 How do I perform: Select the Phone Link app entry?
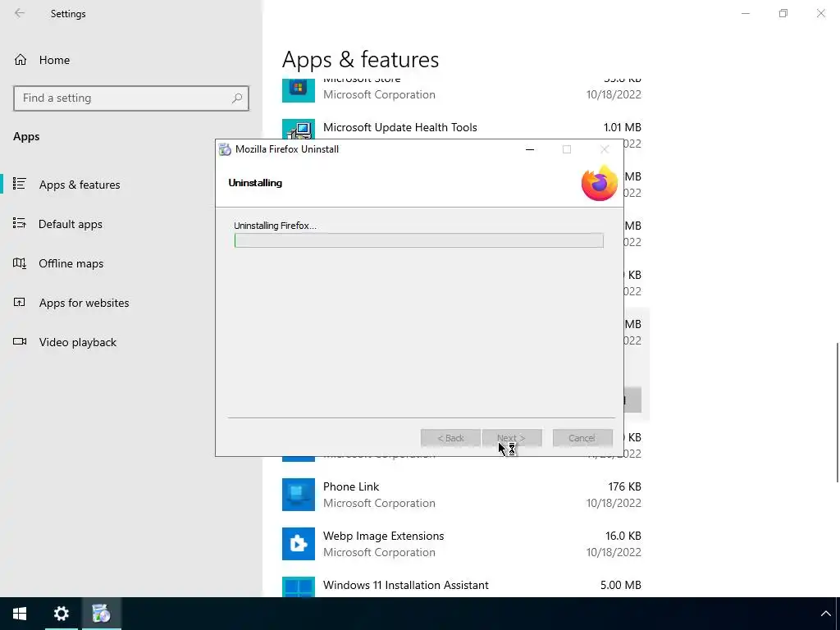coord(462,495)
